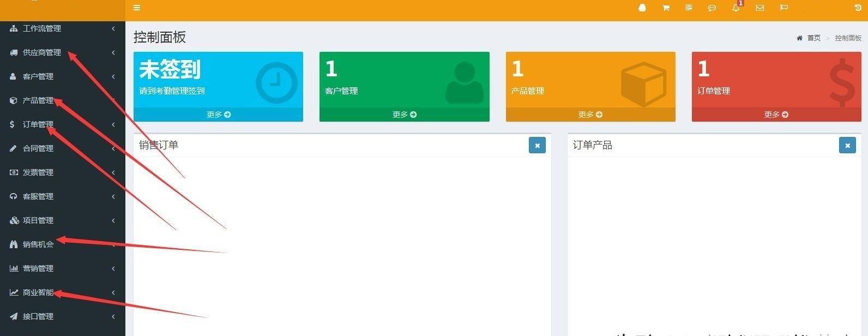Screen dimensions: 868x336
Task: Click the 订单产品 panel title
Action: point(593,145)
